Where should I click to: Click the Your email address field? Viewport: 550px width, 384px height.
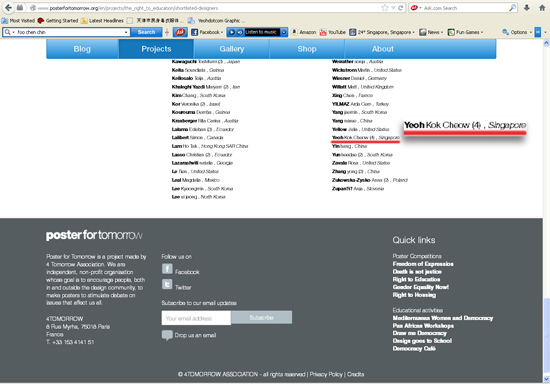click(196, 318)
